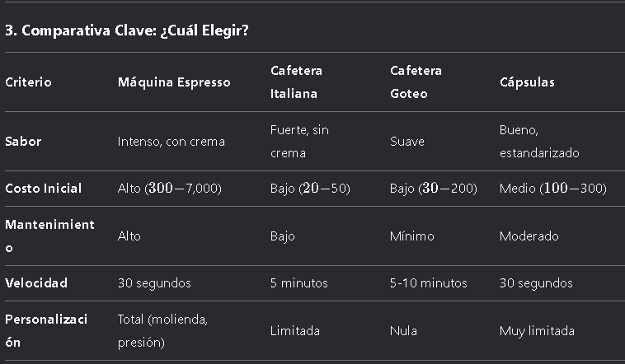Click the 'Fuerte, sin crema' cell
This screenshot has width=625, height=364.
pos(299,142)
